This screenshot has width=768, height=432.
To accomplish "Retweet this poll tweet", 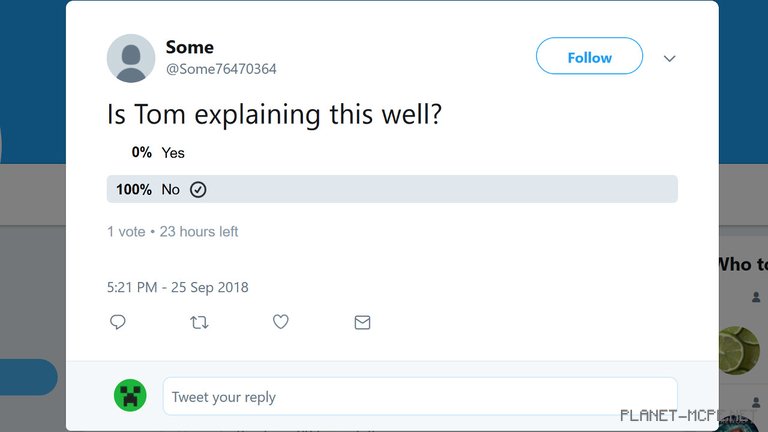I will point(199,322).
